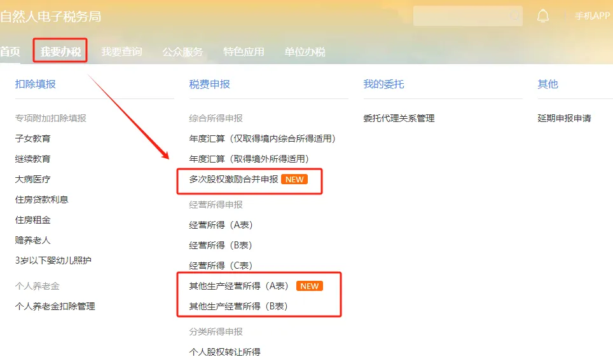Open the 单位办税 tab

(x=305, y=51)
